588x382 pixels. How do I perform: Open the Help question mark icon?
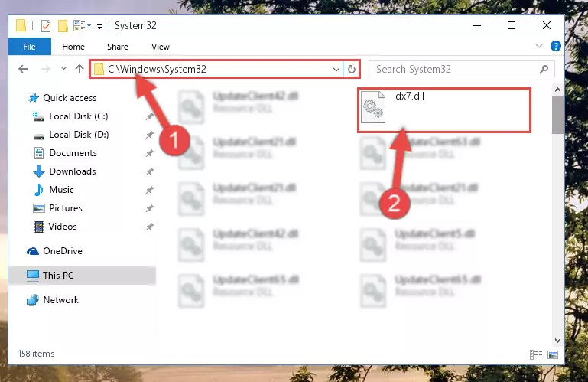[555, 46]
